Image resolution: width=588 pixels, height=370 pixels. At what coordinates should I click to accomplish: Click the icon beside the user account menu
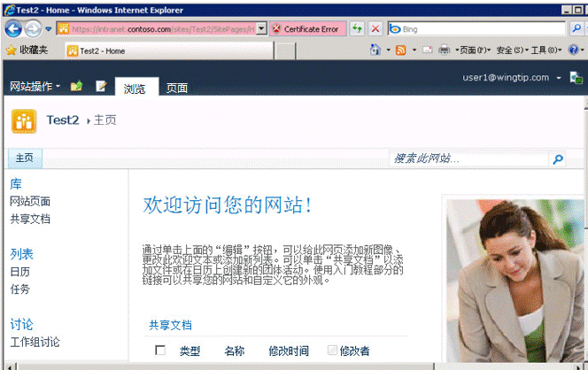(x=576, y=78)
